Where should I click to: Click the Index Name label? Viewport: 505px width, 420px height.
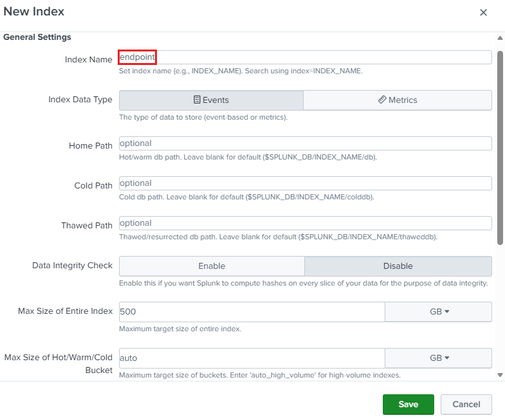[89, 60]
